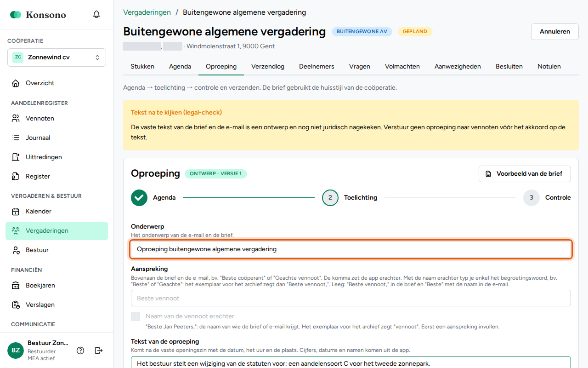
Task: Click the Bestuur person icon
Action: (16, 250)
